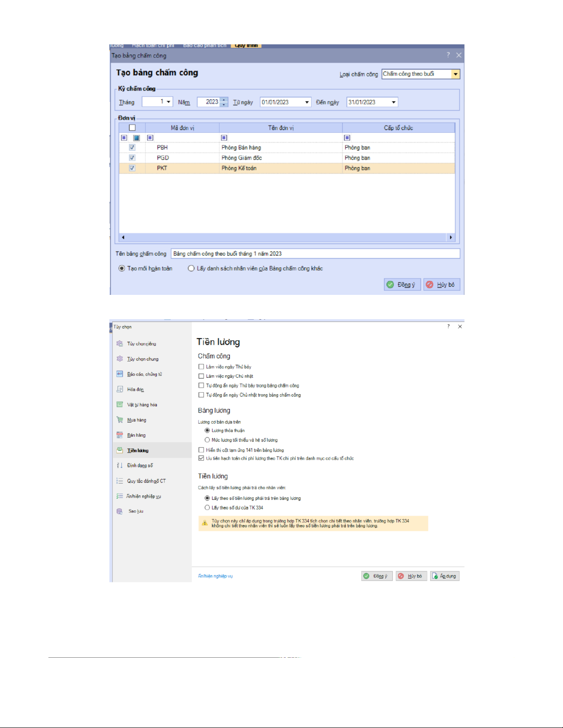Click the Ẩn/hiện nghiệp vụ link

click(x=215, y=576)
